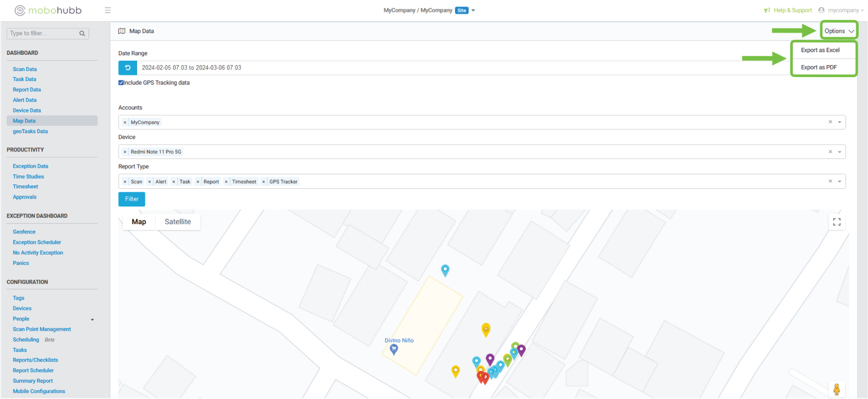Viewport: 868px width, 399px height.
Task: Click the Type to filter input field
Action: coord(43,34)
